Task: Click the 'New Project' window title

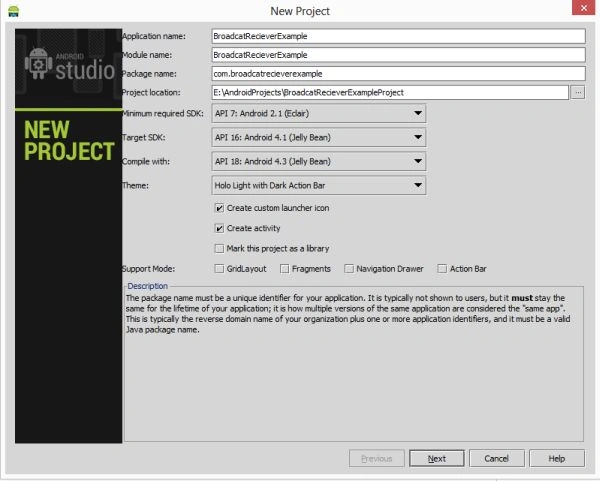Action: (x=300, y=11)
